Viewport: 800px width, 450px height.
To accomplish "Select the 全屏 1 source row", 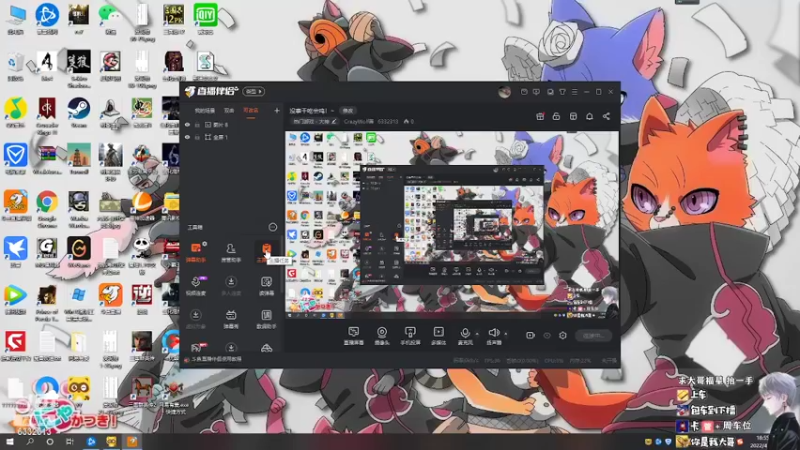I will pos(232,137).
